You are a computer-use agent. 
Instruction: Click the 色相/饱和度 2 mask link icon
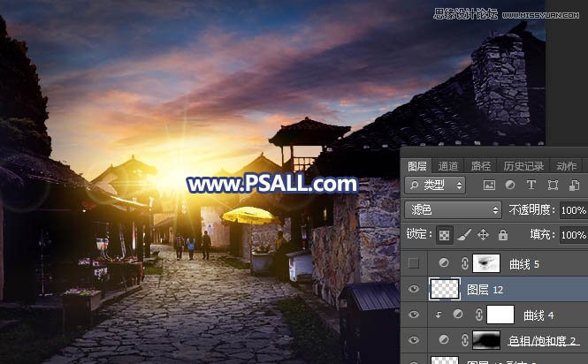tap(464, 340)
